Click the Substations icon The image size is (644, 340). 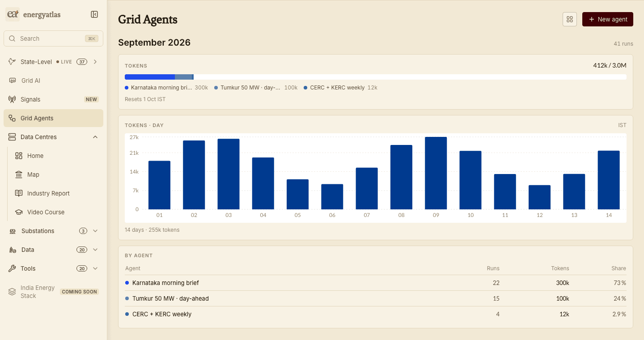pos(13,231)
